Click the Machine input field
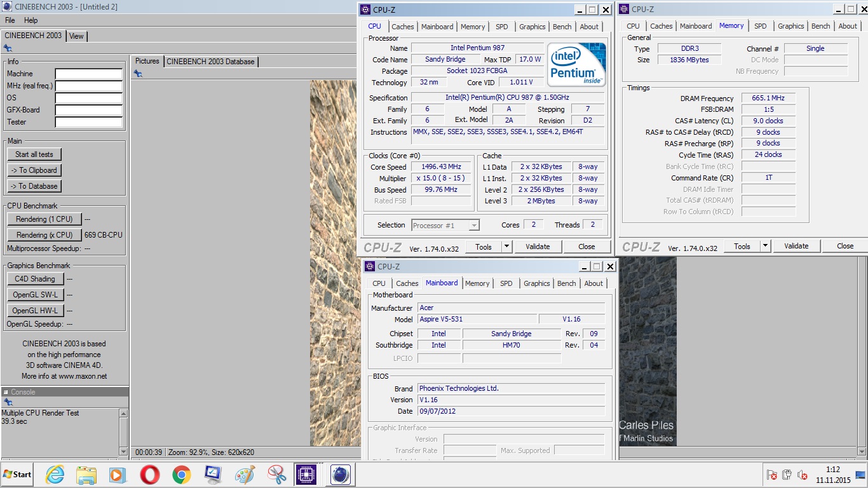868x488 pixels. (x=88, y=74)
